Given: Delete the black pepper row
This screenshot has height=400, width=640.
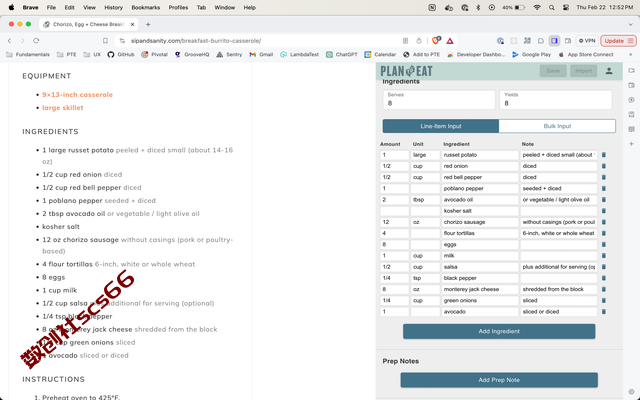Looking at the screenshot, I should [x=604, y=278].
